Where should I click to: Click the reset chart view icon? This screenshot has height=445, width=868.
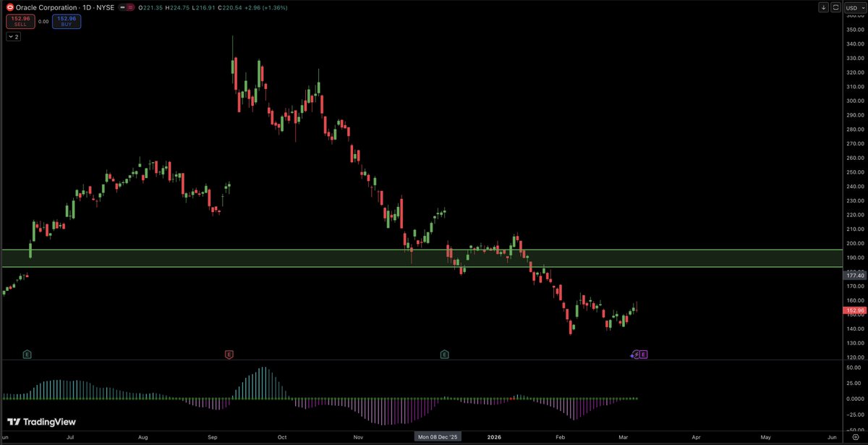[x=838, y=7]
